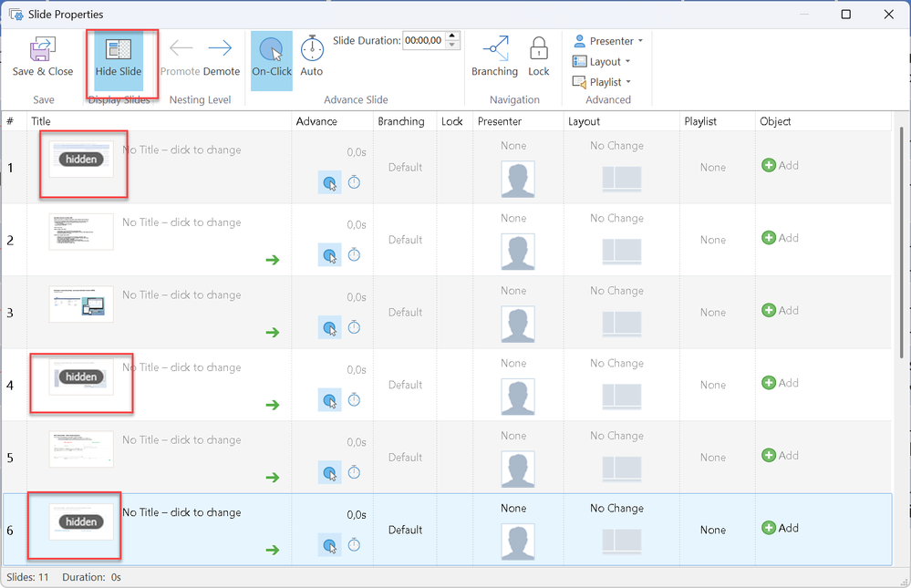Select slide 3 thumbnail

81,304
